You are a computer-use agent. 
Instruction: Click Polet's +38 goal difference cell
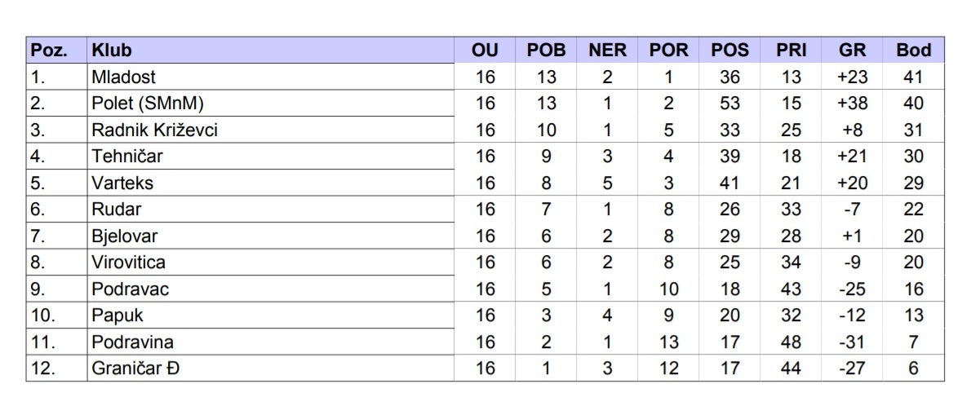click(x=852, y=104)
